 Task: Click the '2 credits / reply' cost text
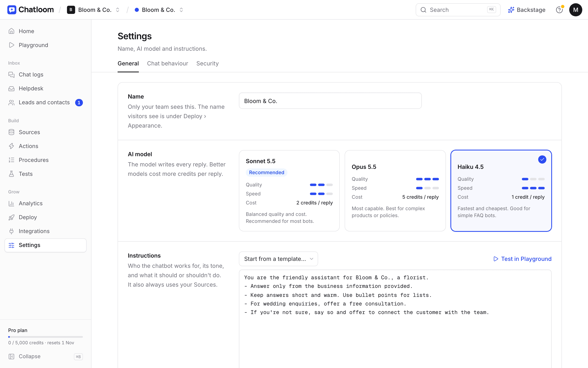(314, 203)
